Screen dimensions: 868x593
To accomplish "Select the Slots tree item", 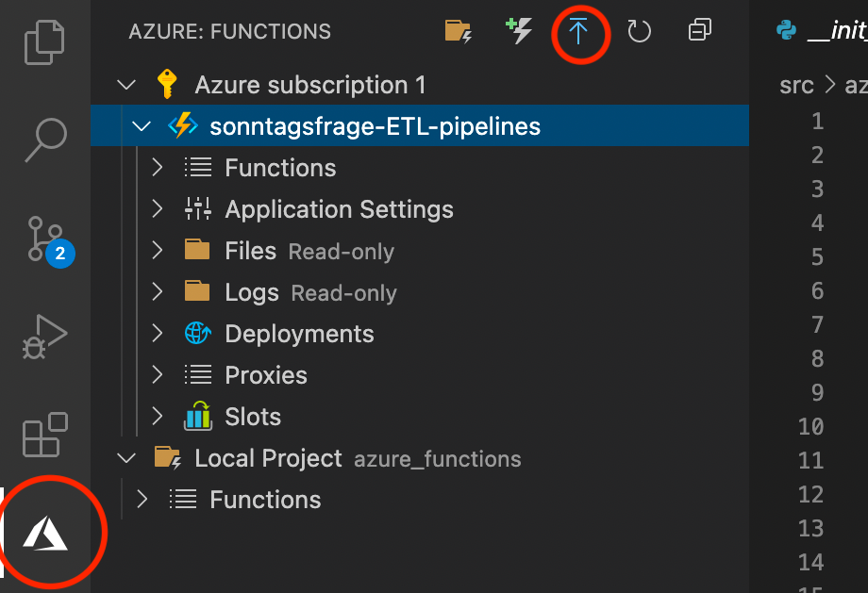I will click(x=252, y=417).
